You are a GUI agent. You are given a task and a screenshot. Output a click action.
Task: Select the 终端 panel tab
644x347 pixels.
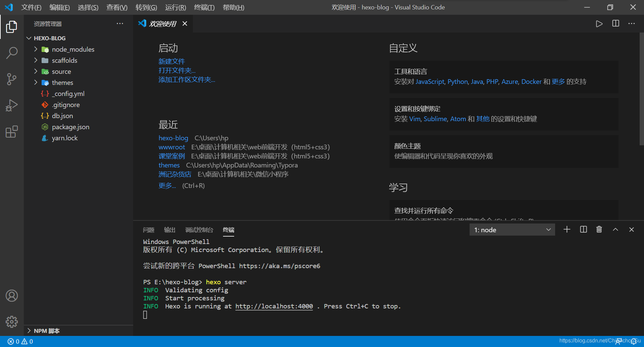click(x=229, y=230)
